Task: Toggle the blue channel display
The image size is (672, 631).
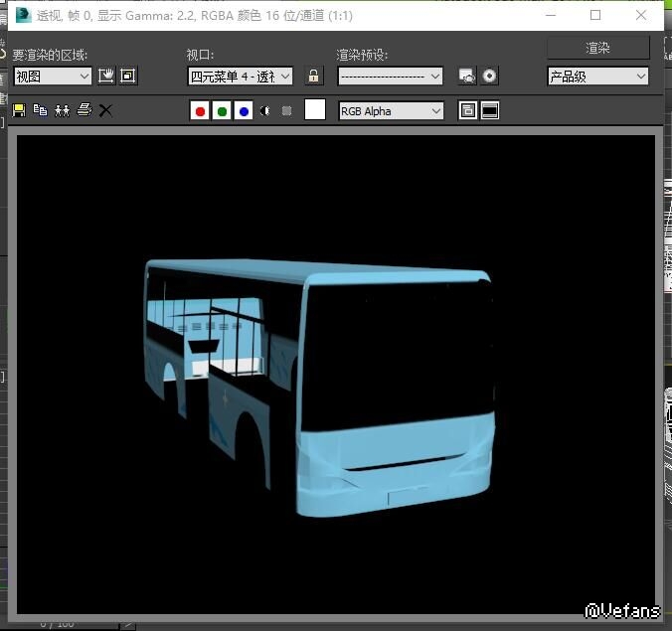Action: [244, 111]
